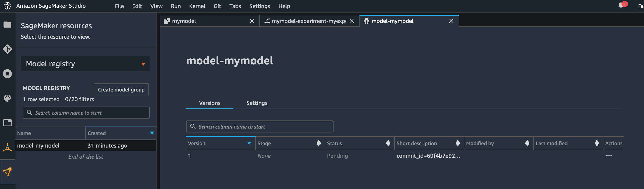Open the Tabs menu
This screenshot has width=644, height=189.
pyautogui.click(x=235, y=6)
